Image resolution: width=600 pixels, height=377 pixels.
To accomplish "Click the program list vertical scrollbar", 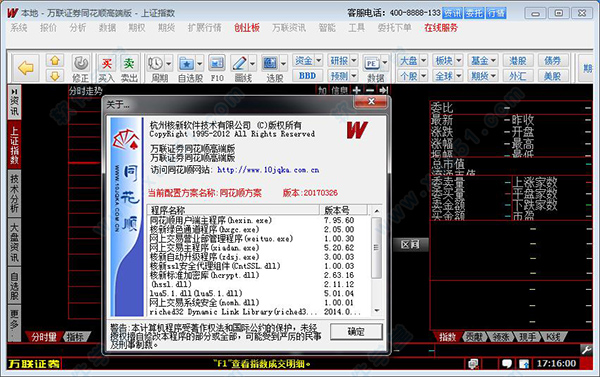I will (377, 261).
